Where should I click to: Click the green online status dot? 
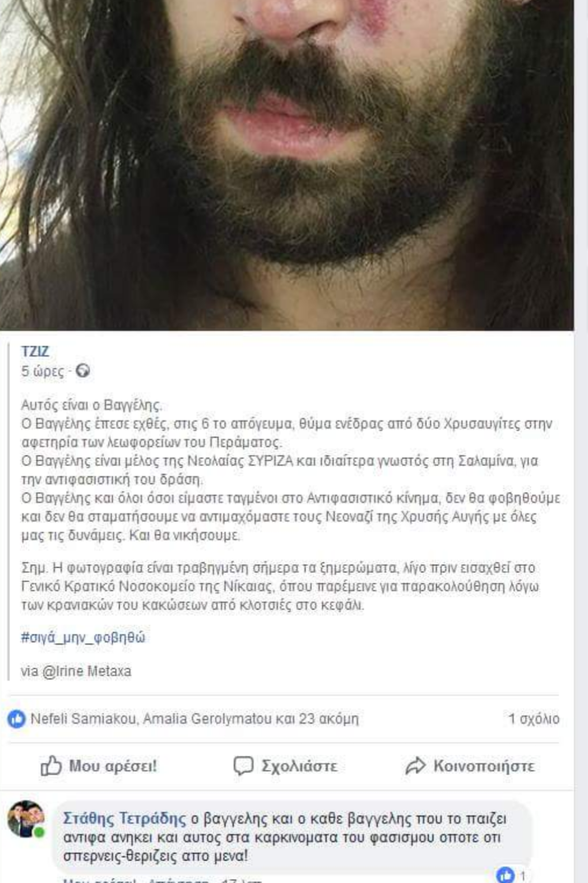(39, 832)
